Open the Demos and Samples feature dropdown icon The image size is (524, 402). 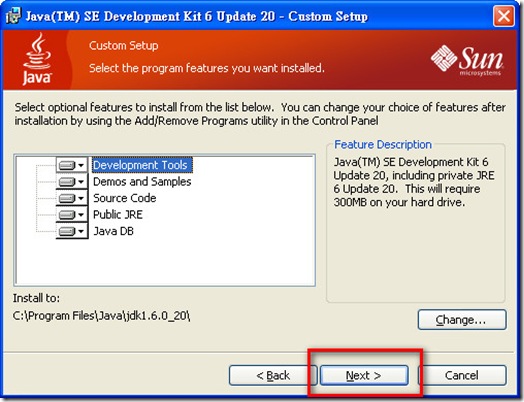tap(72, 181)
